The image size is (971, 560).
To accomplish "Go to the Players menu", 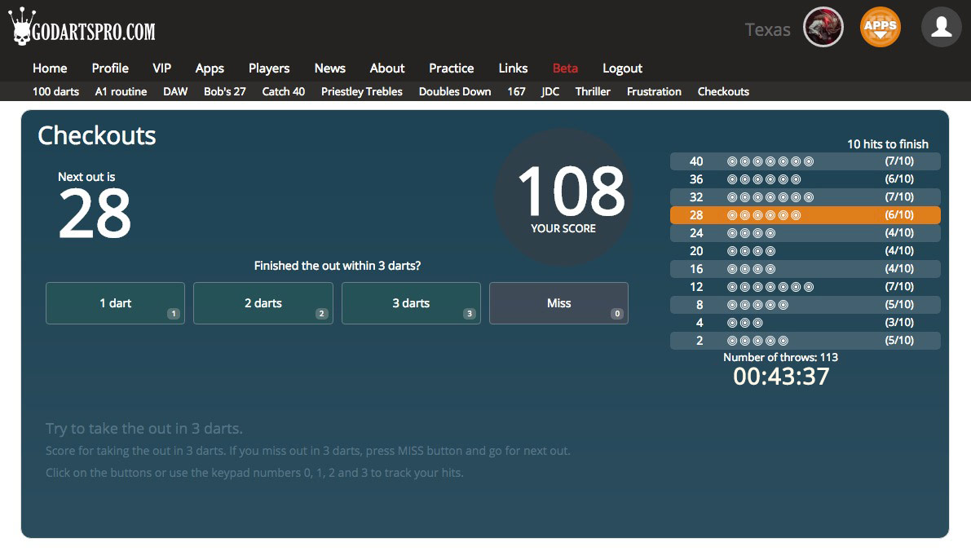I will tap(269, 68).
